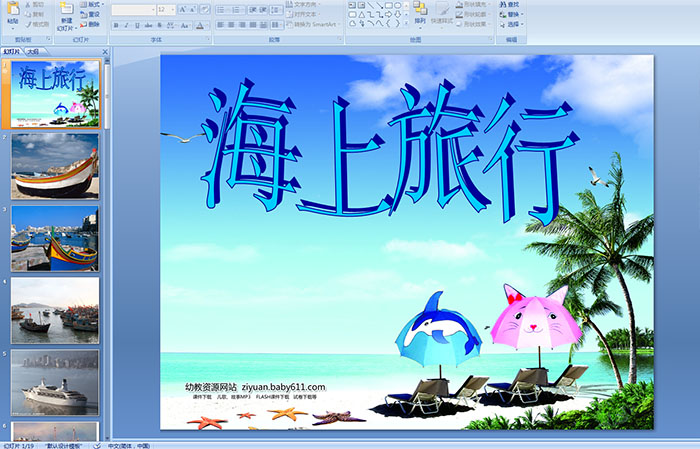Screen dimensions: 700x449
Task: Click the thumbnail pane vertical scrollbar
Action: (107, 249)
